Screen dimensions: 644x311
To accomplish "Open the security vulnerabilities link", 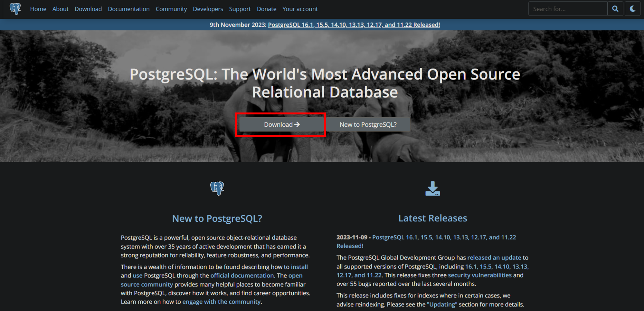I will click(480, 275).
